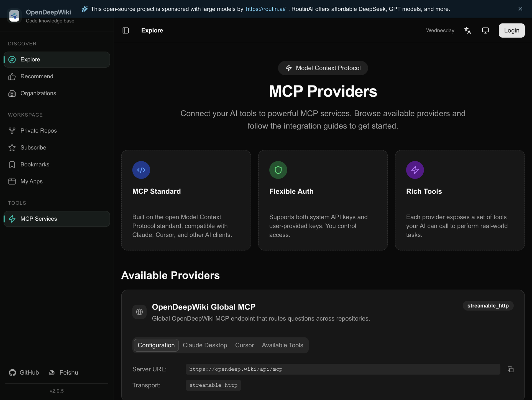Click the Available Providers heading
This screenshot has height=400, width=532.
click(x=170, y=275)
